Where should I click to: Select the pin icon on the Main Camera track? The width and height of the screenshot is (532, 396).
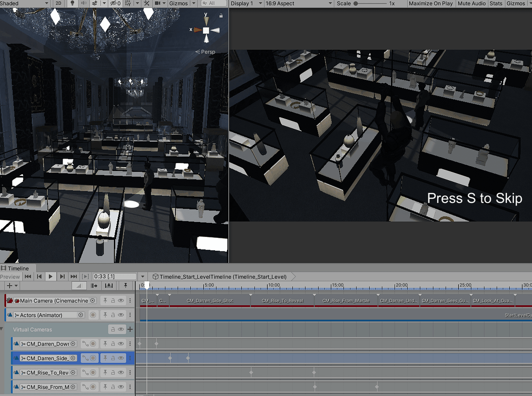click(106, 301)
